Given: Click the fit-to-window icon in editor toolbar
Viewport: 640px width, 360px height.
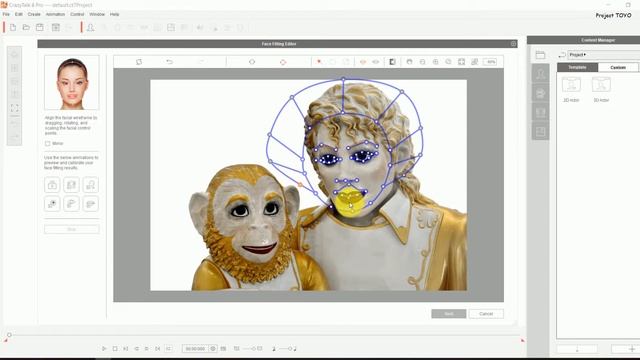Looking at the screenshot, I should coord(461,62).
